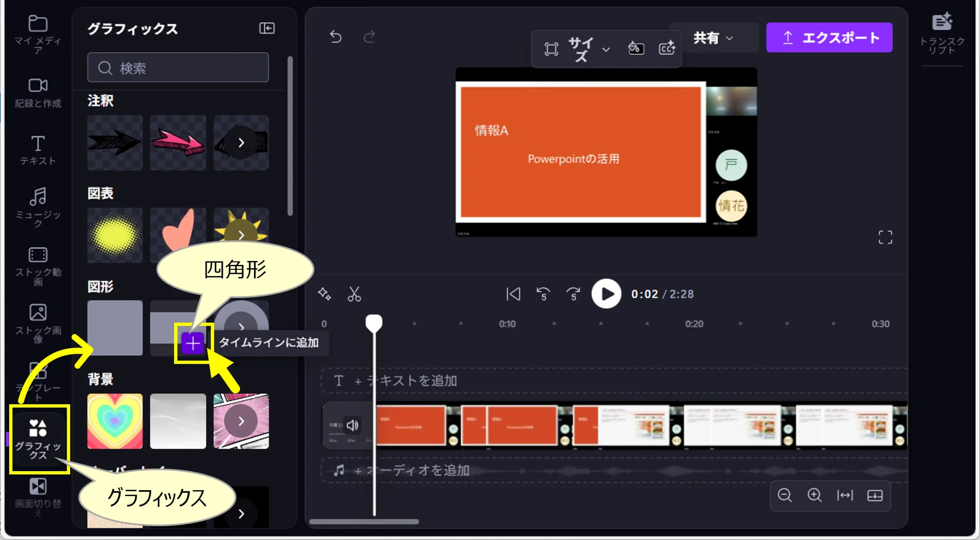Zoom out the timeline
The width and height of the screenshot is (980, 540).
pyautogui.click(x=784, y=495)
